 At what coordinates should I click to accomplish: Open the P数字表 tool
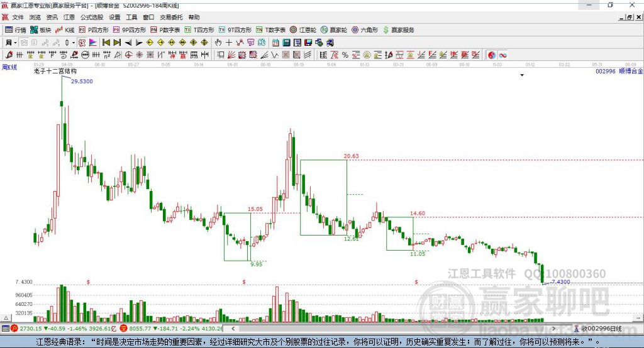pos(165,30)
